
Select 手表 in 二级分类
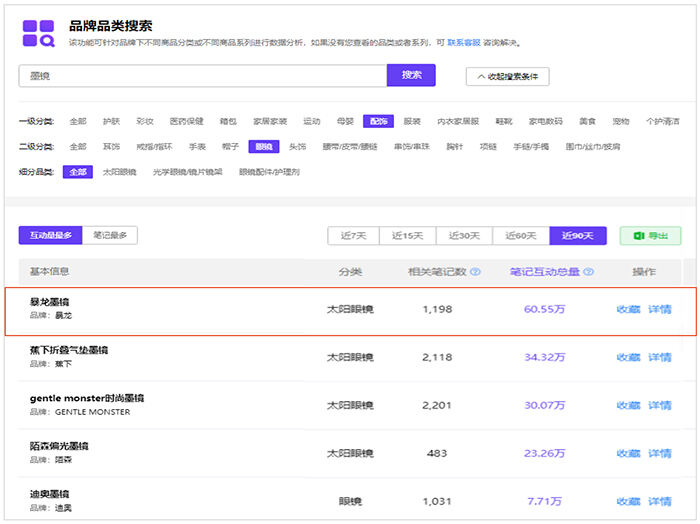pos(196,146)
